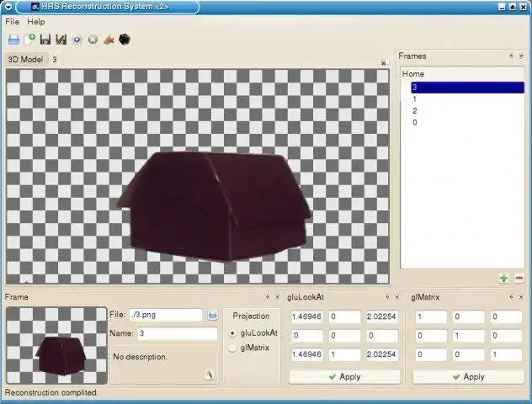Click the black 3D object toolbar icon
Viewport: 532px width, 404px height.
coord(124,39)
